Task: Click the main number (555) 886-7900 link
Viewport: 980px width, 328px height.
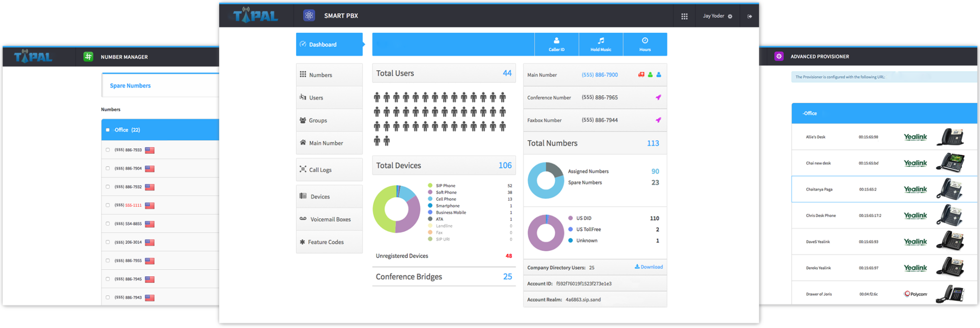Action: (600, 75)
